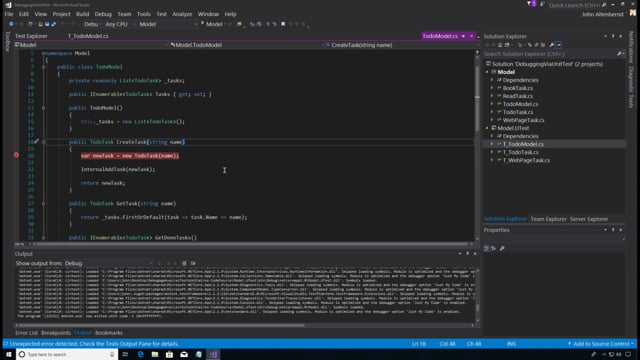Open File Explorer from the taskbar

(155, 354)
